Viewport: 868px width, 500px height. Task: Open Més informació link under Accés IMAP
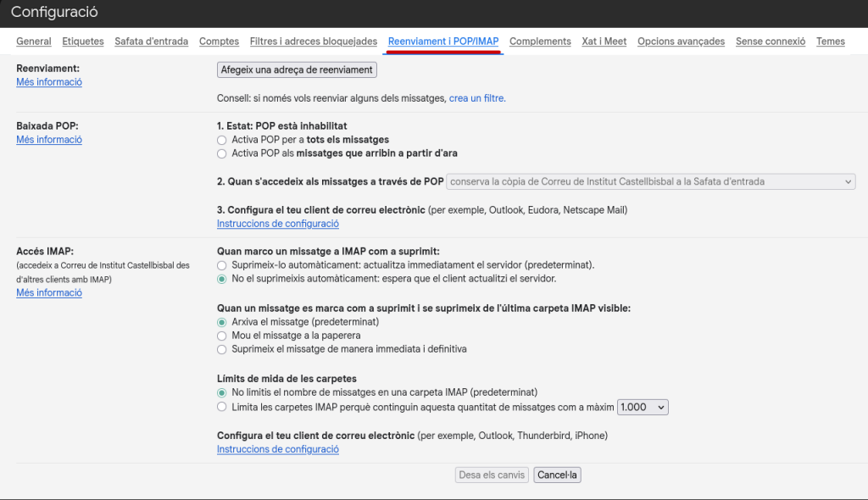49,293
